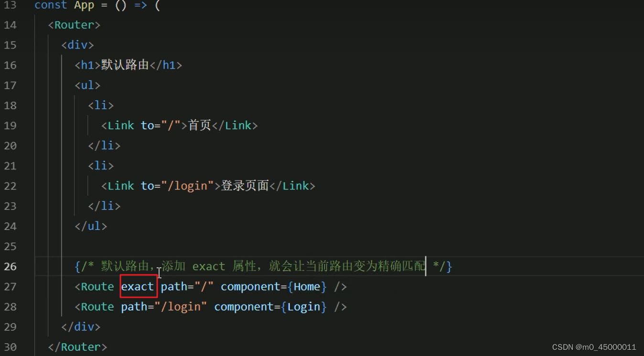Click the path="/login" attribute on line 28
Screen dimensions: 644x356
point(164,307)
